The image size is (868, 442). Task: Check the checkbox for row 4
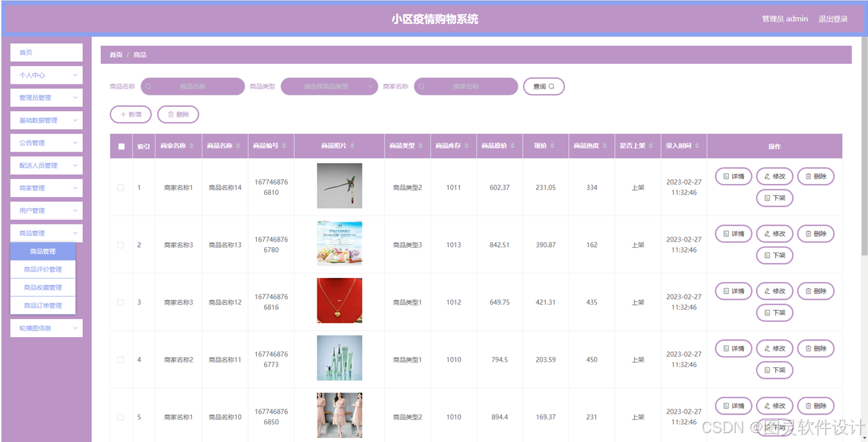point(121,360)
